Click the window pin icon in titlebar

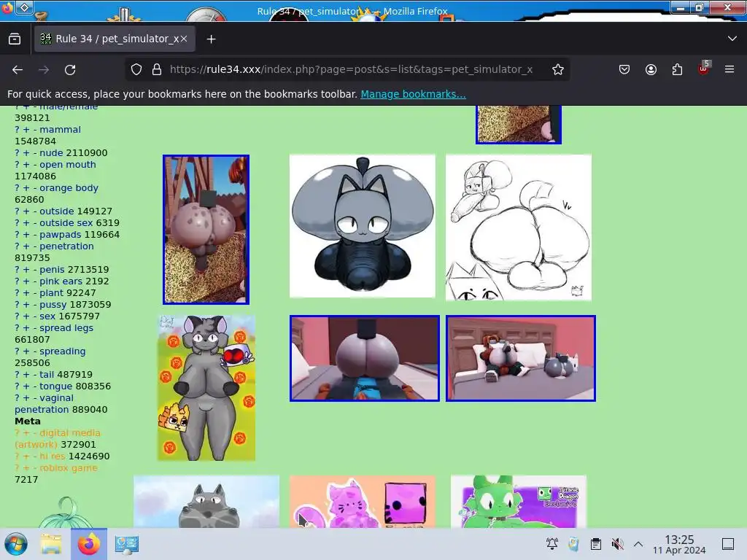pos(25,7)
